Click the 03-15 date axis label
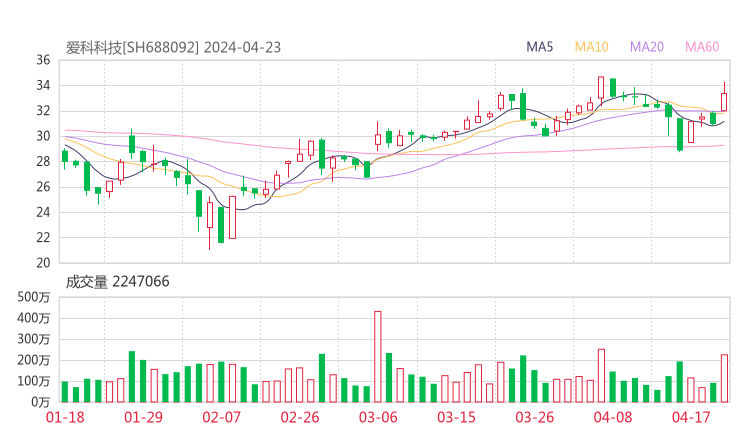 pos(456,417)
